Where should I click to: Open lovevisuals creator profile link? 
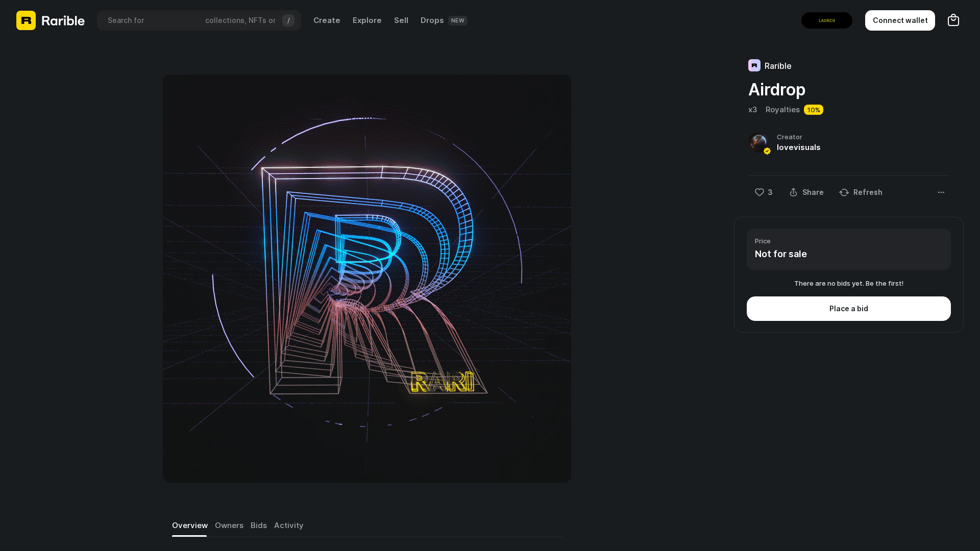tap(799, 147)
